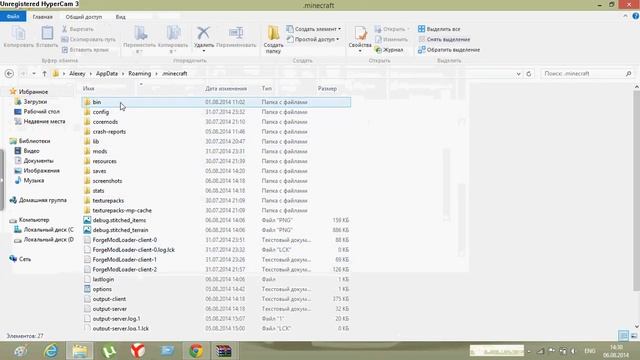Open Google Chrome from the taskbar
This screenshot has height=360, width=640.
(x=196, y=351)
